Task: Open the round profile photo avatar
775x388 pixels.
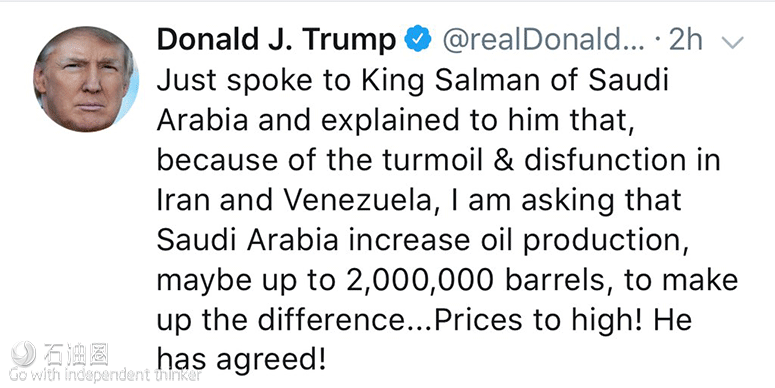Action: [86, 79]
